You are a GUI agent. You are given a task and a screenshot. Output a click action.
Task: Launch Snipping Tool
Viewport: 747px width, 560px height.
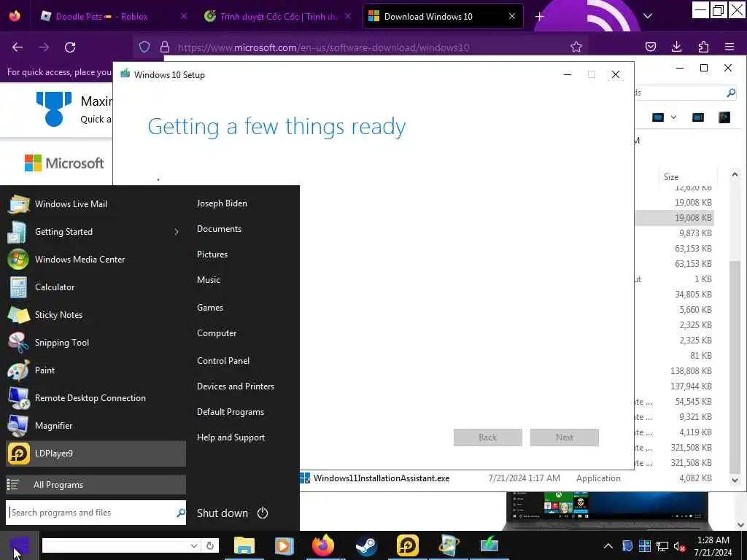(96, 343)
